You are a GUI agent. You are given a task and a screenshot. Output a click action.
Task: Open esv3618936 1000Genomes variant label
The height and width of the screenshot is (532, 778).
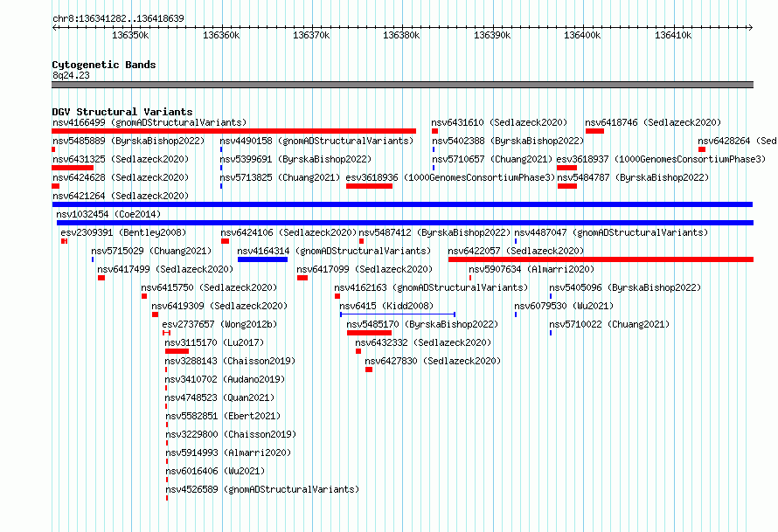click(450, 177)
